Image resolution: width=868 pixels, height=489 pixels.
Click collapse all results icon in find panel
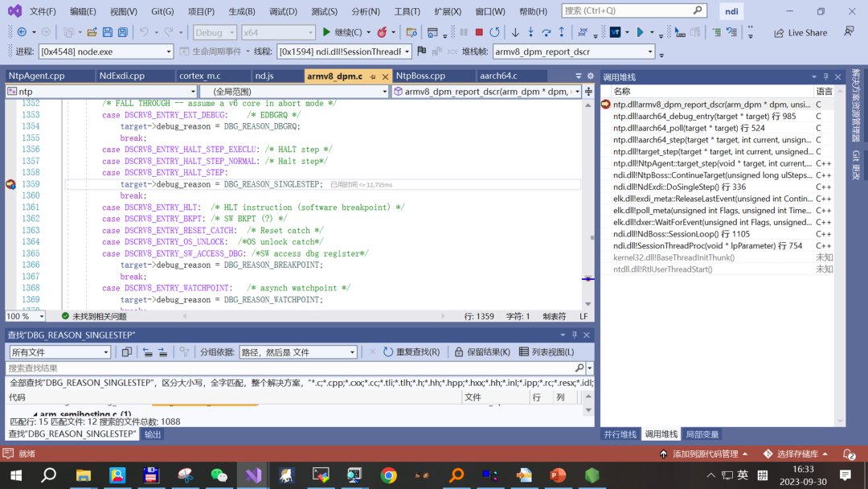[x=147, y=352]
